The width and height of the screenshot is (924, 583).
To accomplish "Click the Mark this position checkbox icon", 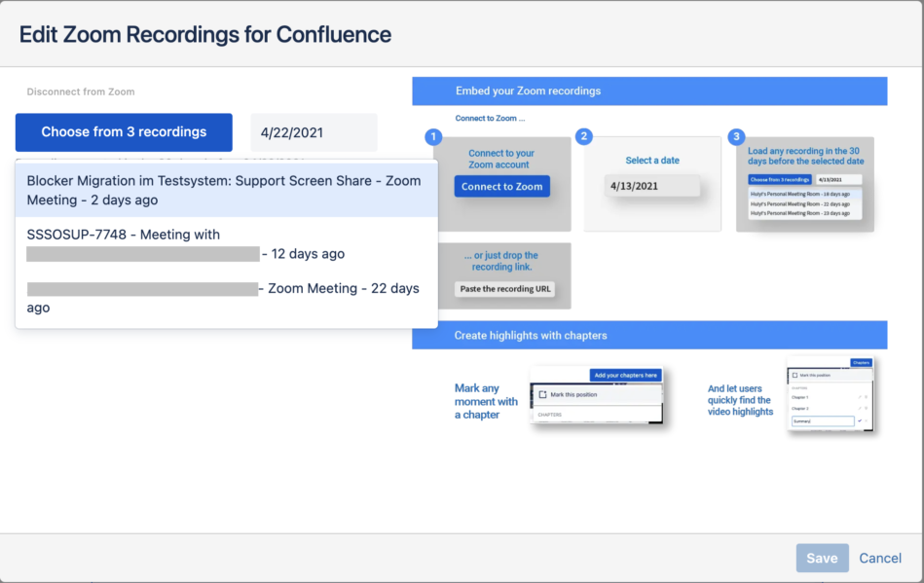I will [x=542, y=394].
